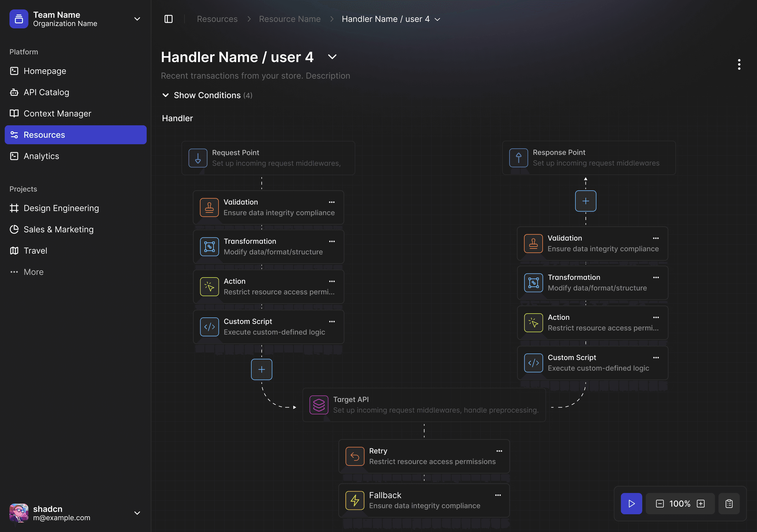Click the Action cursor icon under Response Point

pyautogui.click(x=533, y=323)
